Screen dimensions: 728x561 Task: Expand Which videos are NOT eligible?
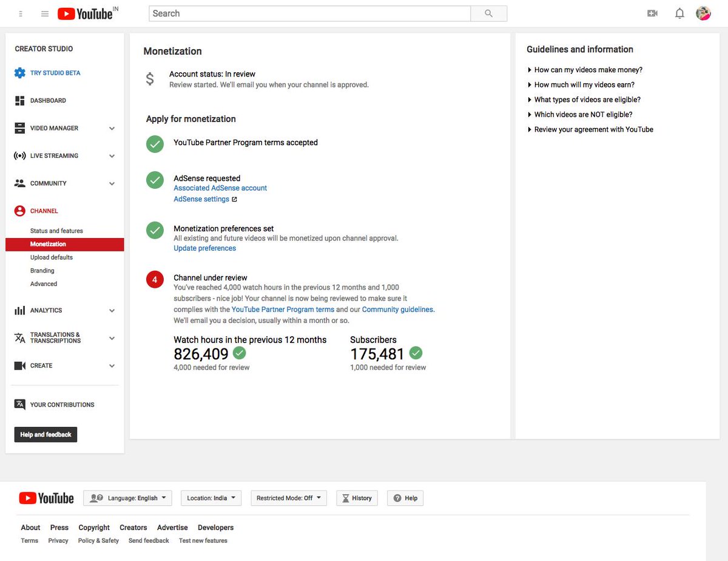click(580, 115)
